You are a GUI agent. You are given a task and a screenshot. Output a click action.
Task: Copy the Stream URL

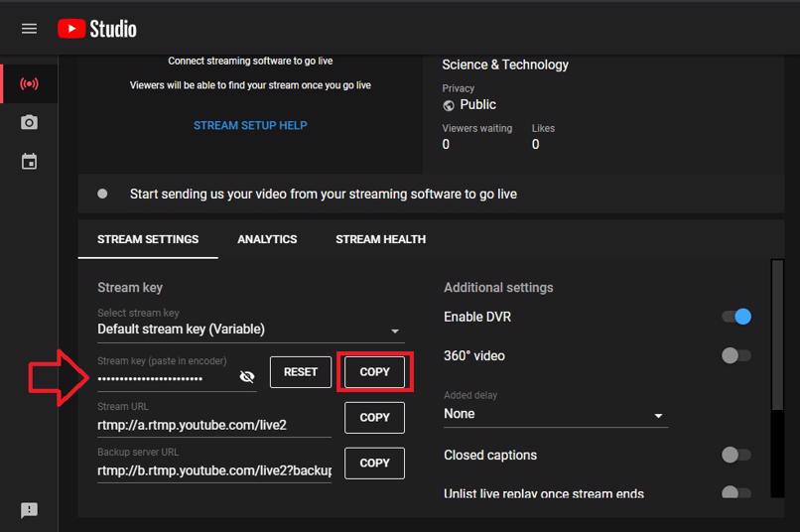point(374,417)
